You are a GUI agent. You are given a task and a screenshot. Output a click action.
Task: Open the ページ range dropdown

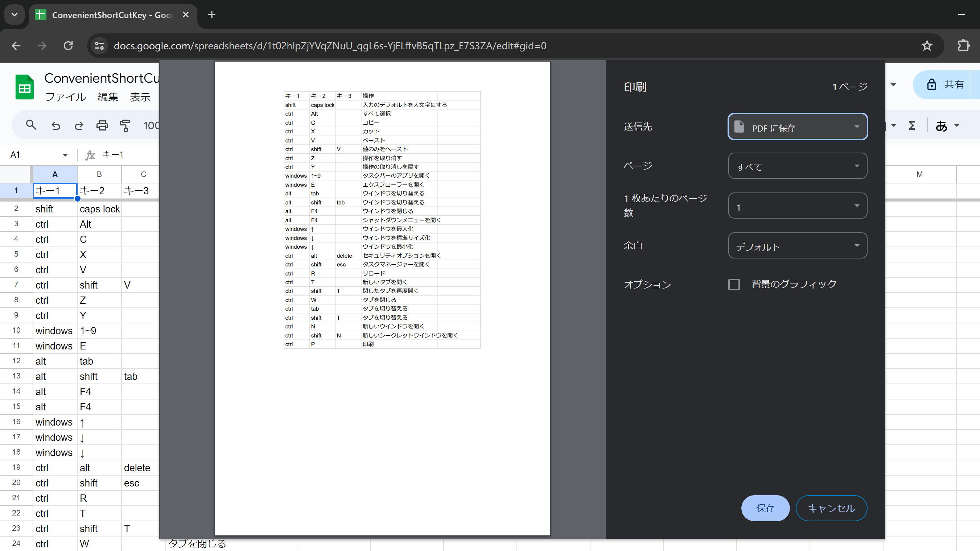tap(797, 166)
